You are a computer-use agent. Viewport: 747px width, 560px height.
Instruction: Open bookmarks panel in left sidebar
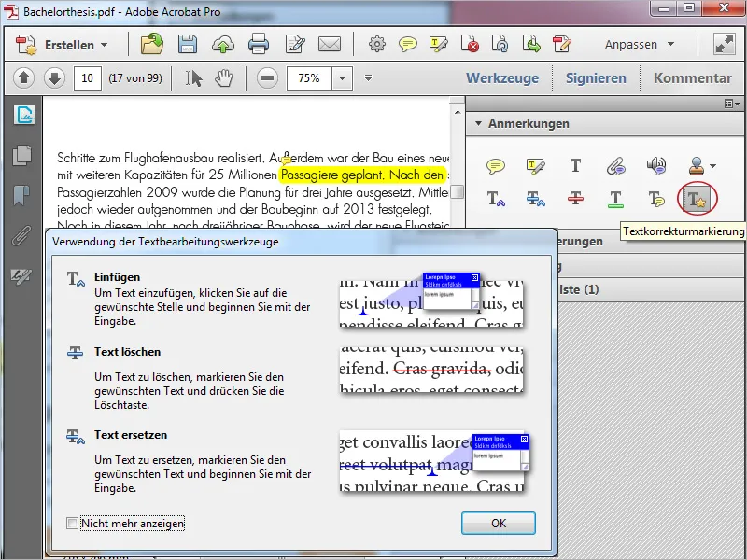(x=21, y=195)
